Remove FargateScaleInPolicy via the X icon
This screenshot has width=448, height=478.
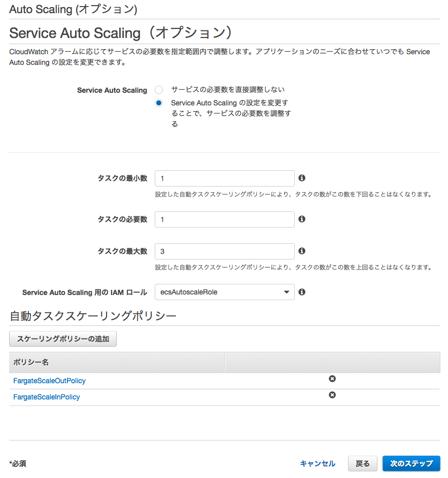pos(332,395)
